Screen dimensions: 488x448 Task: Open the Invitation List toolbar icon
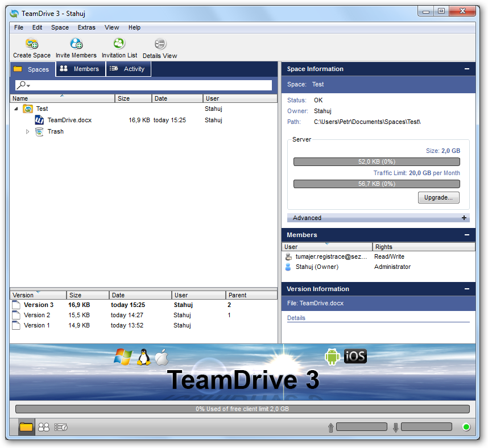119,44
